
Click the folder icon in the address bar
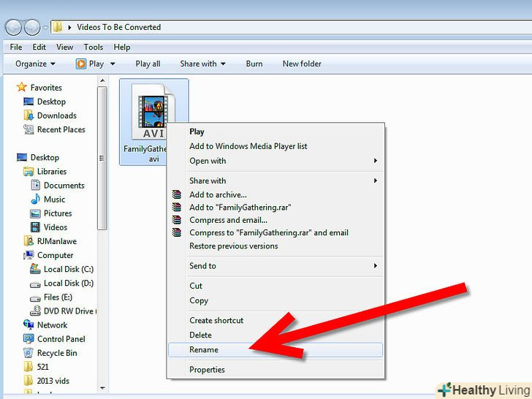58,27
